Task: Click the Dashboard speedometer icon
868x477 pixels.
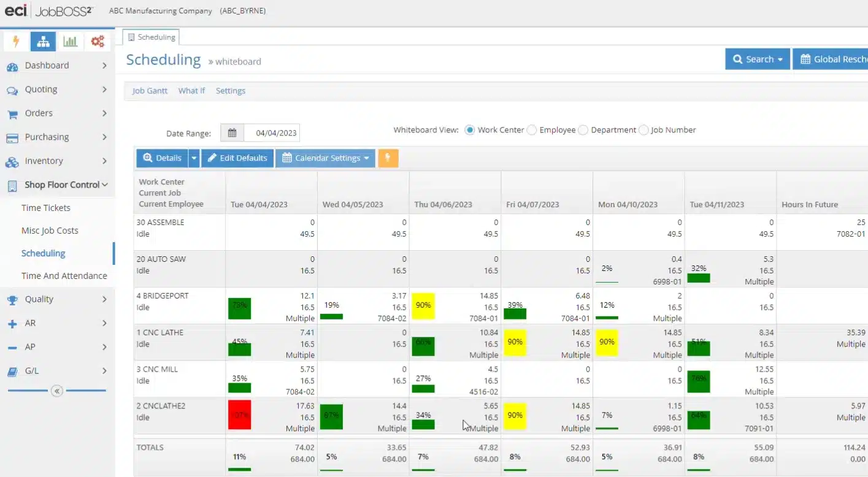Action: point(13,66)
